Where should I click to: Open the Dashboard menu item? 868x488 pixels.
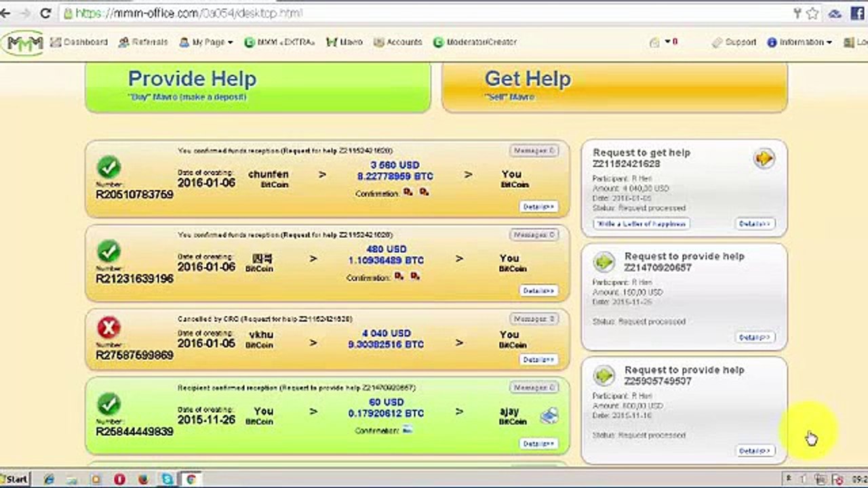click(x=79, y=42)
